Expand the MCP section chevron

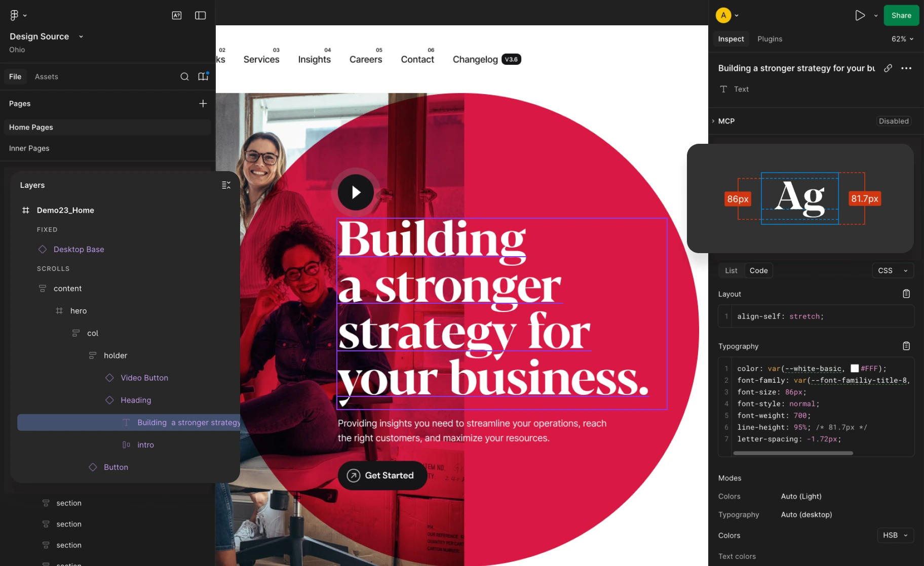[713, 121]
